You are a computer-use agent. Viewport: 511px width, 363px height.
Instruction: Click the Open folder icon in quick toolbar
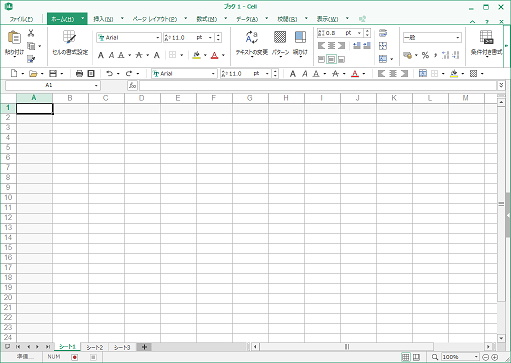point(33,73)
